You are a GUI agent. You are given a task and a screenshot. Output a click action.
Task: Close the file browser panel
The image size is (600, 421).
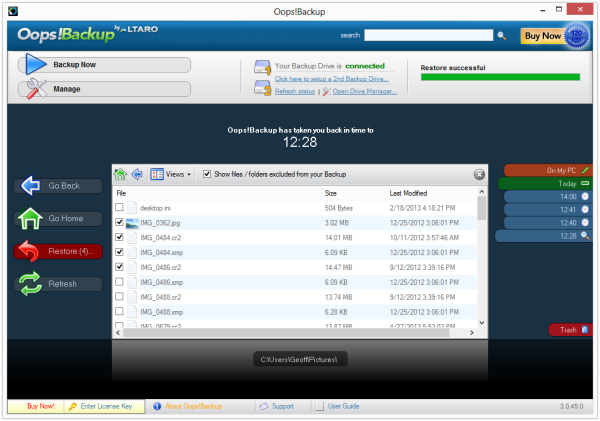click(479, 175)
